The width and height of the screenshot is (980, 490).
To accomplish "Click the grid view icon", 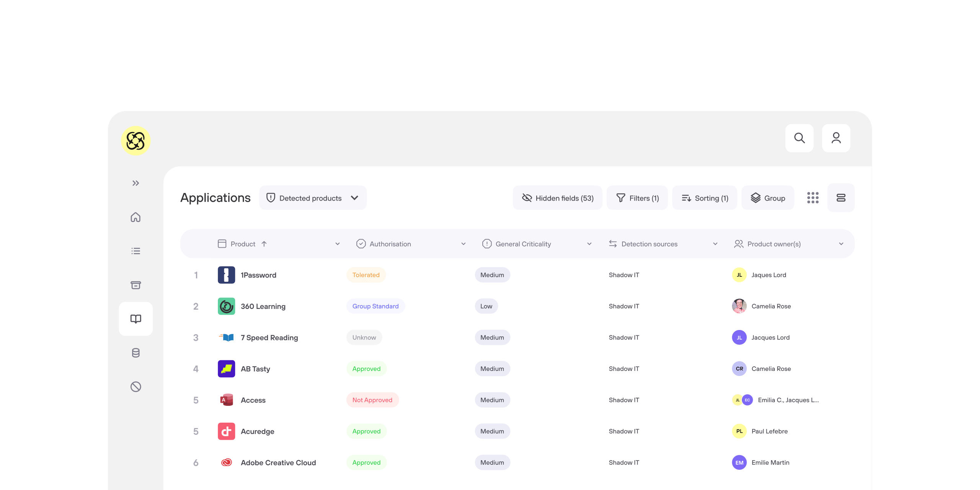I will (x=813, y=198).
